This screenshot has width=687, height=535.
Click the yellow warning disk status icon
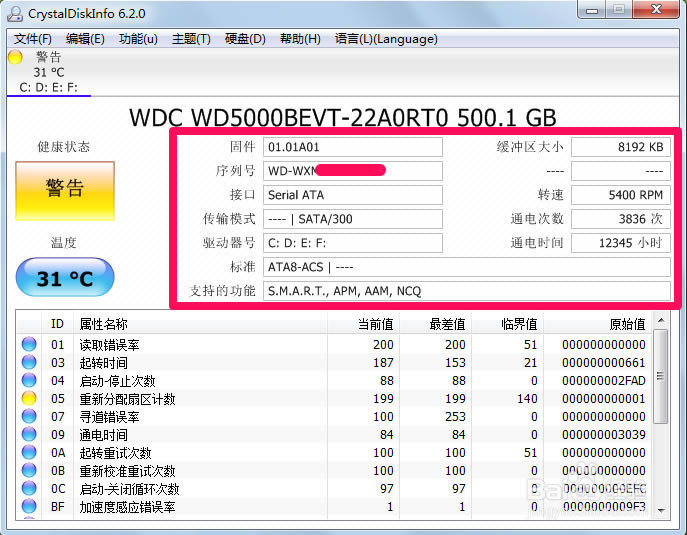[x=15, y=57]
